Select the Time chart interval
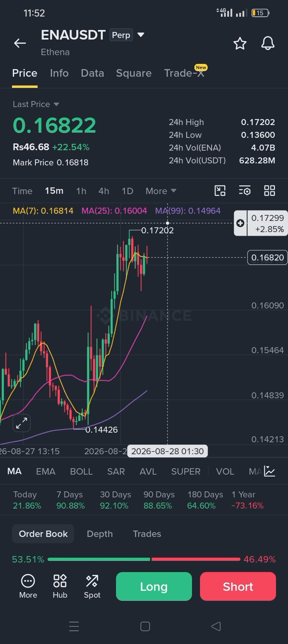288x644 pixels. pos(22,191)
